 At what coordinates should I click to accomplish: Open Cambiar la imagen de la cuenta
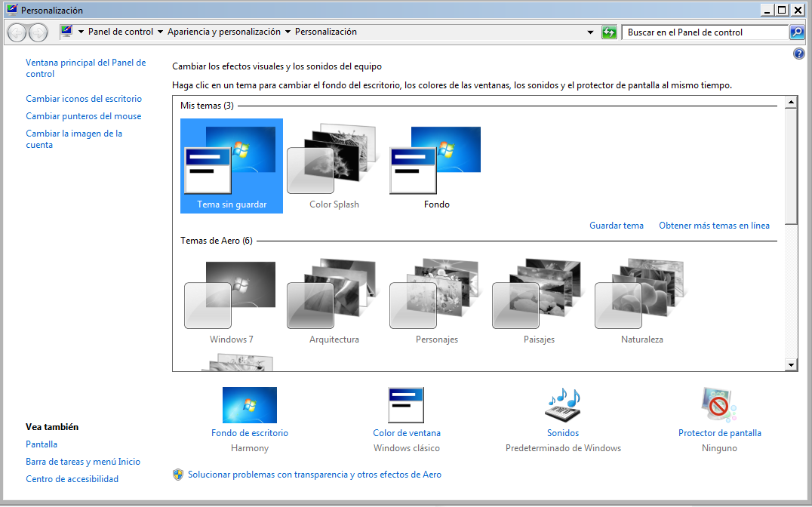pos(74,139)
